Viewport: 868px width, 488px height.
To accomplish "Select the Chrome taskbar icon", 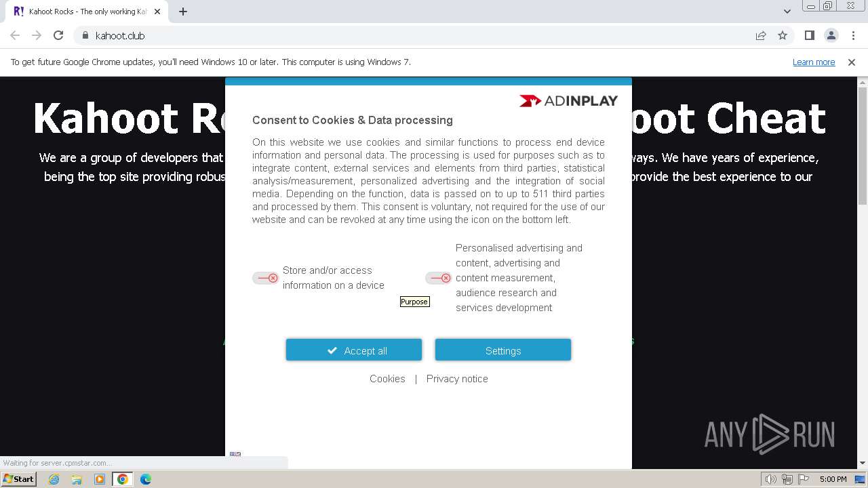I will [x=123, y=479].
